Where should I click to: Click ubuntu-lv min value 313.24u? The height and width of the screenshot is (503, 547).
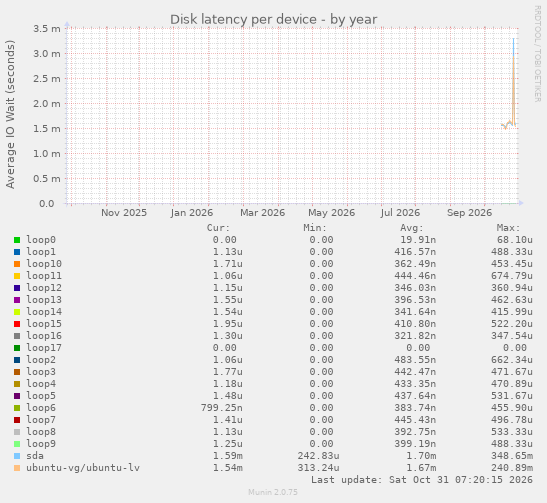click(319, 468)
